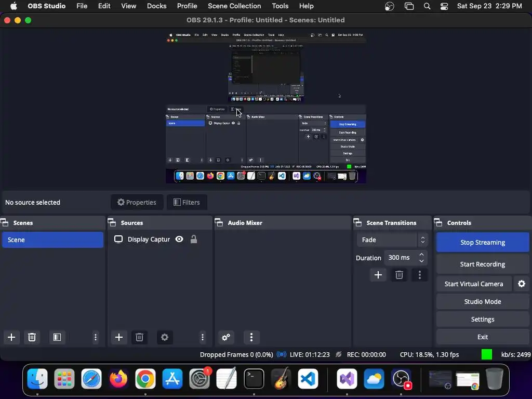Launch Firefox from the Dock

pos(118,379)
